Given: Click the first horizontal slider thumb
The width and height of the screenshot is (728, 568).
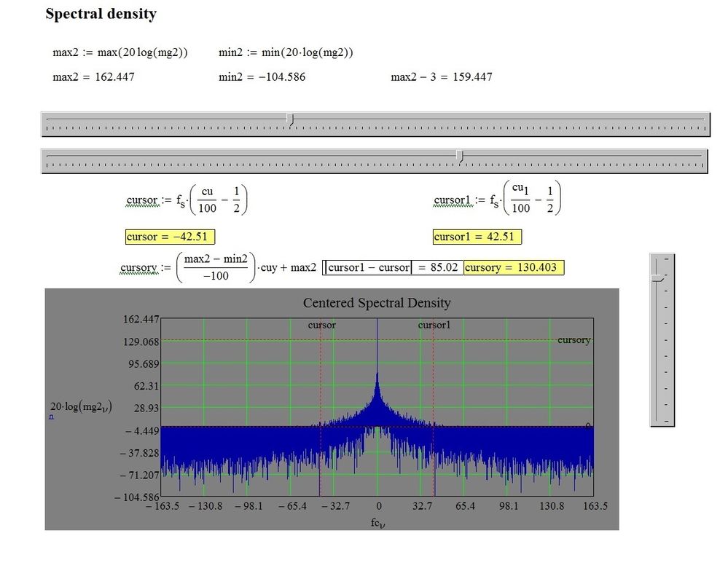Looking at the screenshot, I should click(291, 120).
